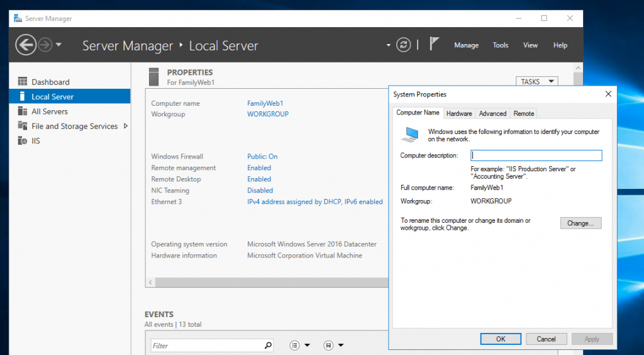
Task: Click the FamilyWeb1 computer name link
Action: point(265,103)
